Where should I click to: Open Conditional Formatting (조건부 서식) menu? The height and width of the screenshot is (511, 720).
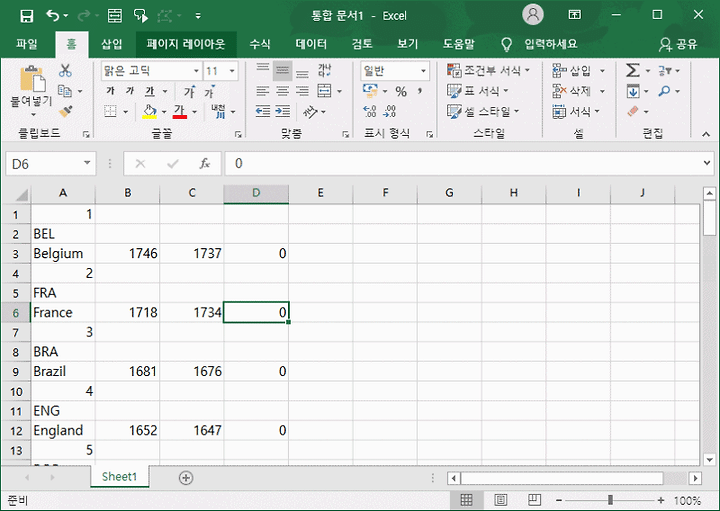pos(489,70)
